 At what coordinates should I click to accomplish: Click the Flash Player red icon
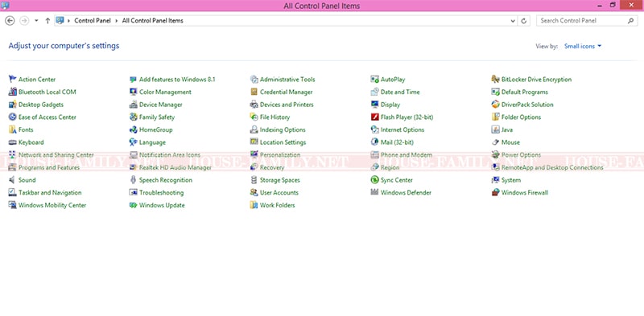pyautogui.click(x=374, y=117)
